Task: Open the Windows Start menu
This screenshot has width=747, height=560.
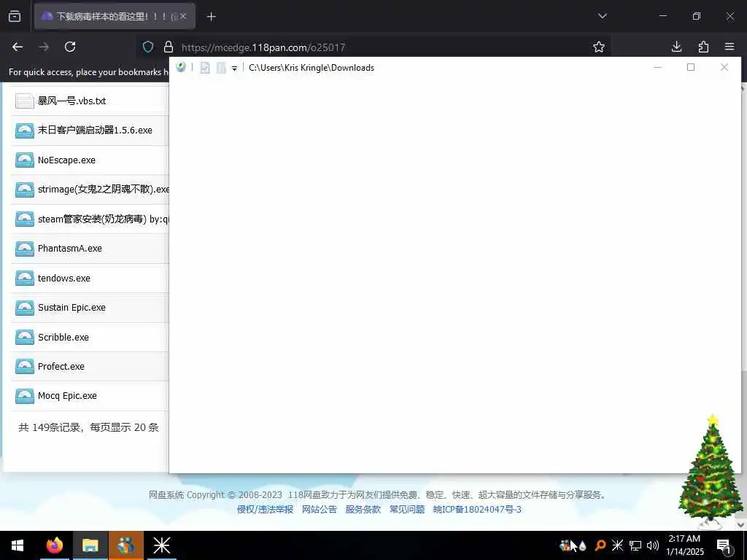Action: pyautogui.click(x=18, y=545)
